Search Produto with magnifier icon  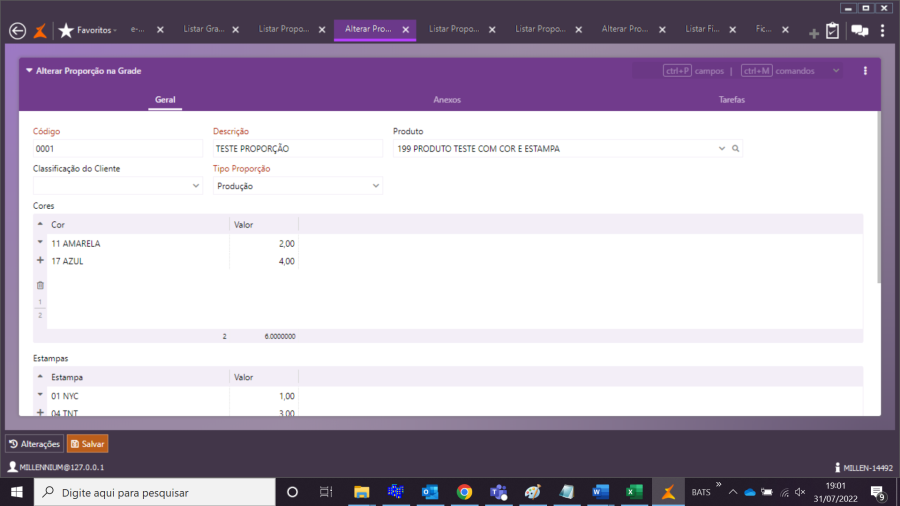735,149
